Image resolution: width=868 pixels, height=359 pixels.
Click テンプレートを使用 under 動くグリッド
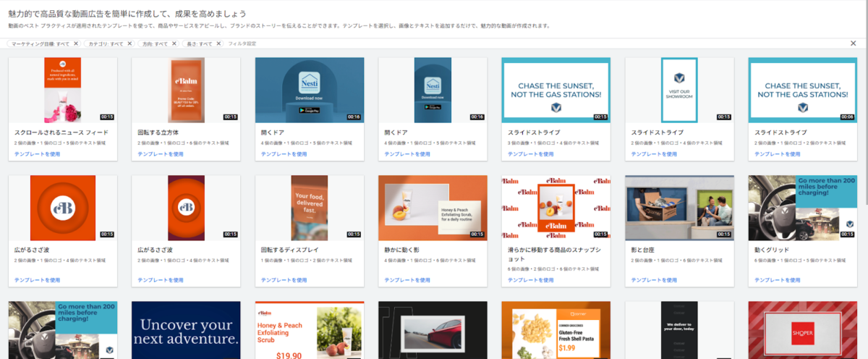coord(772,280)
